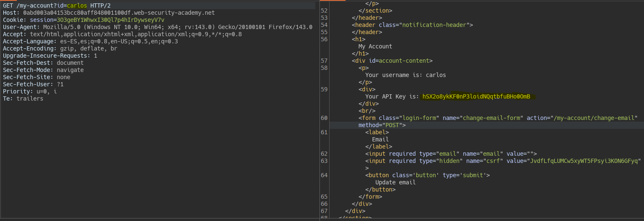Image resolution: width=644 pixels, height=221 pixels.
Task: Click the 'Your username is: carlos' text
Action: [x=405, y=75]
